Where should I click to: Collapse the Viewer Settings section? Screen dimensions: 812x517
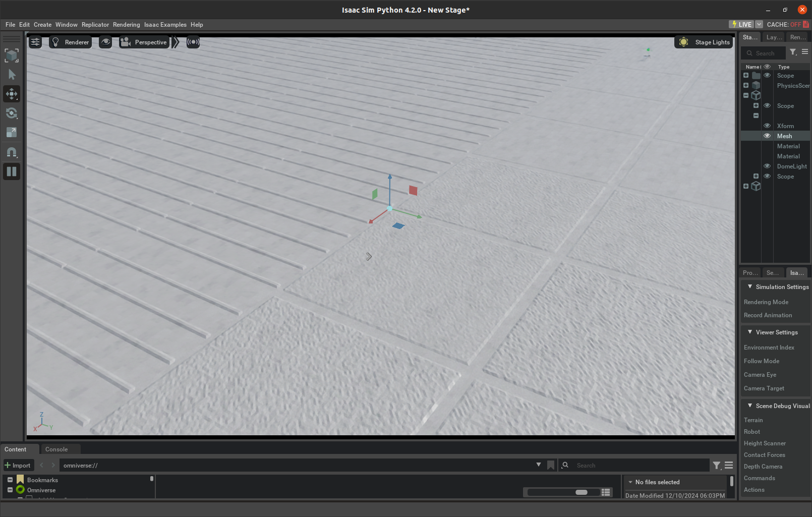(x=750, y=332)
